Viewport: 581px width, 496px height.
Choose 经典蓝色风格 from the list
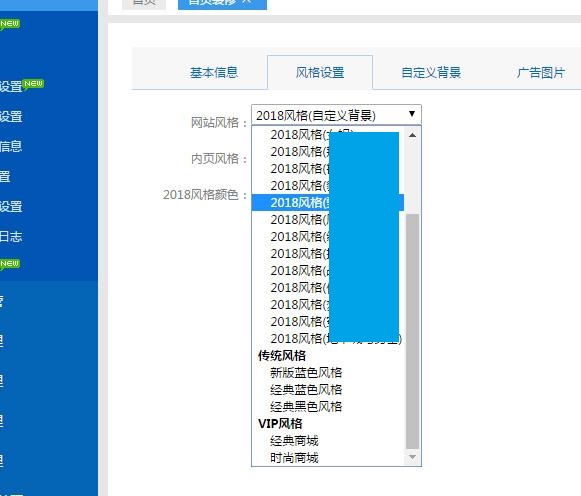pyautogui.click(x=306, y=390)
